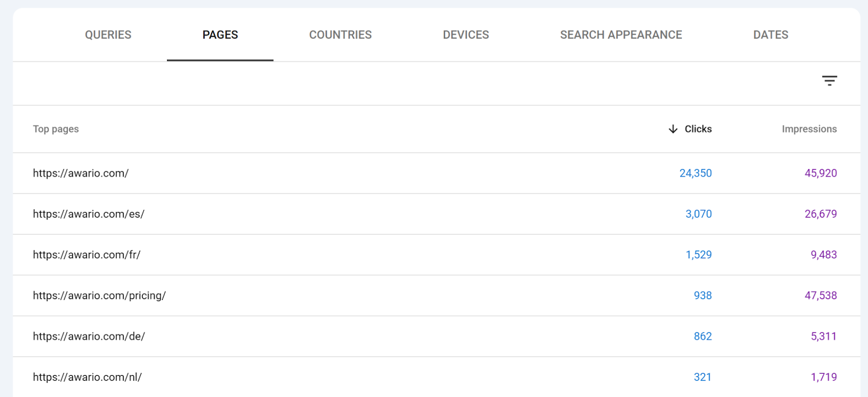The width and height of the screenshot is (868, 397).
Task: Select the awario.com/de/ page row
Action: pyautogui.click(x=437, y=336)
